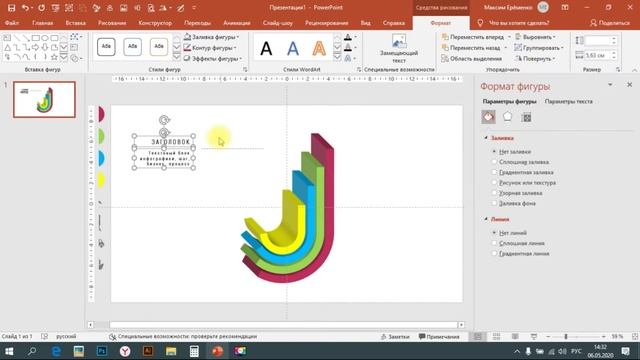Screen dimensions: 640x360
Task: Open Примечания comments in status bar
Action: pos(439,336)
